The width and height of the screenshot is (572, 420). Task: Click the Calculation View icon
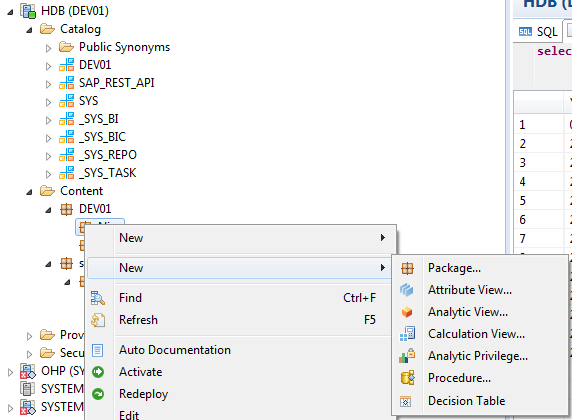click(x=407, y=334)
